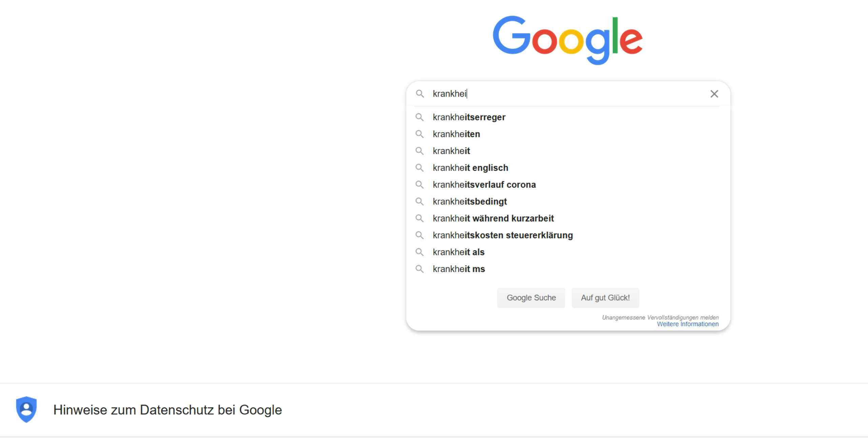Select the suggestion 'krankheit als'
The image size is (868, 438).
(458, 252)
